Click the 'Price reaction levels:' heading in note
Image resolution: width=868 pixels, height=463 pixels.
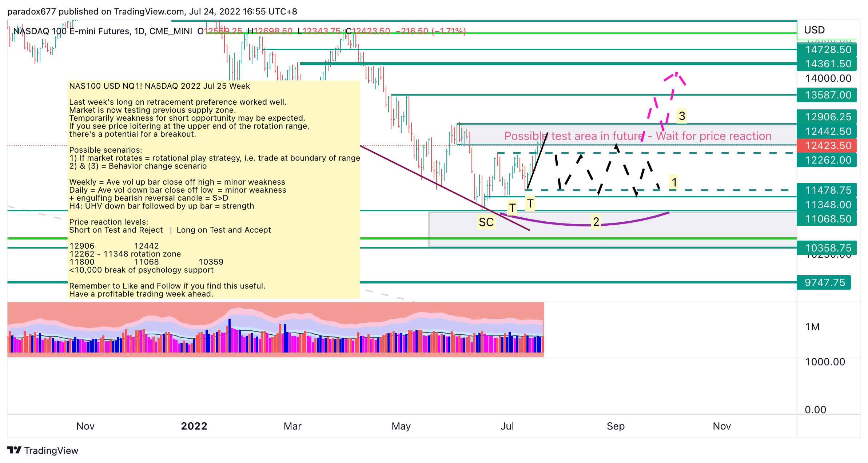click(x=109, y=222)
